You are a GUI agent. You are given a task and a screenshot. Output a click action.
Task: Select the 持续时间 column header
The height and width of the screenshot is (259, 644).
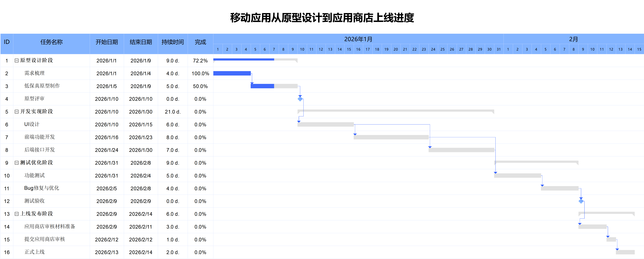point(173,42)
